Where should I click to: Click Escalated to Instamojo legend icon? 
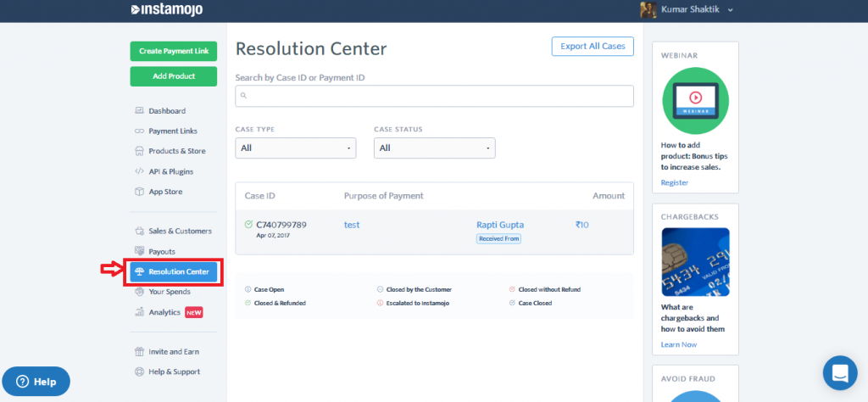380,303
